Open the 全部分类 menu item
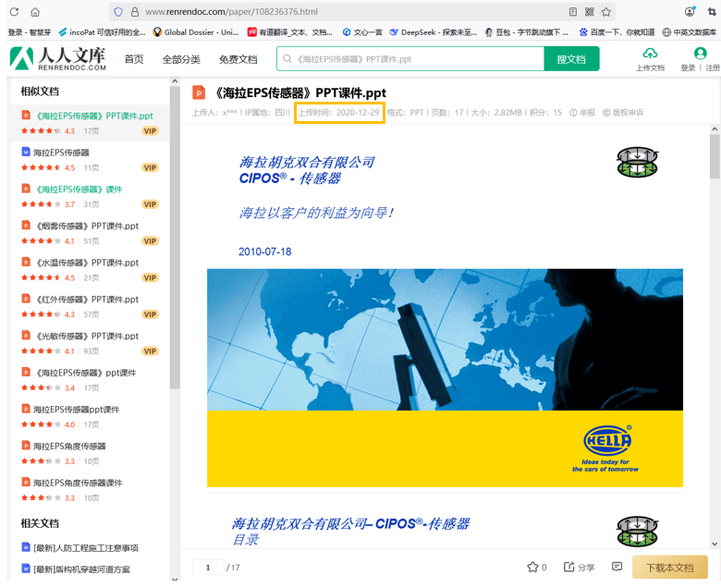The height and width of the screenshot is (588, 721). pyautogui.click(x=181, y=59)
